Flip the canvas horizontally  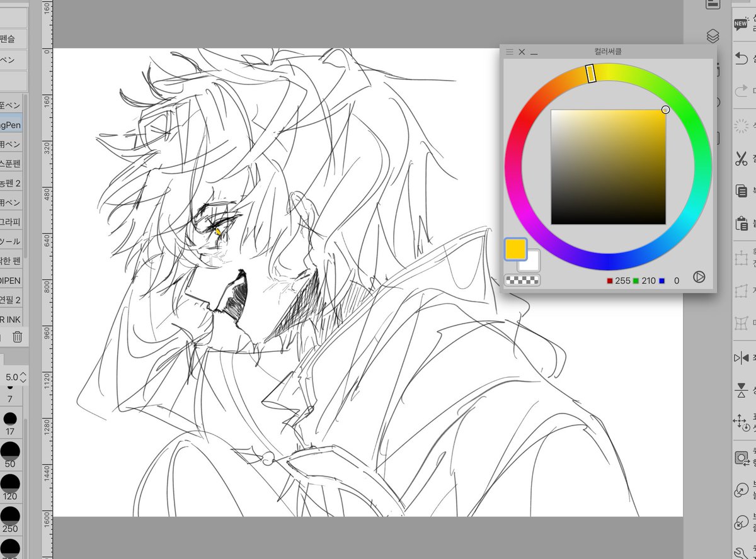click(x=742, y=358)
